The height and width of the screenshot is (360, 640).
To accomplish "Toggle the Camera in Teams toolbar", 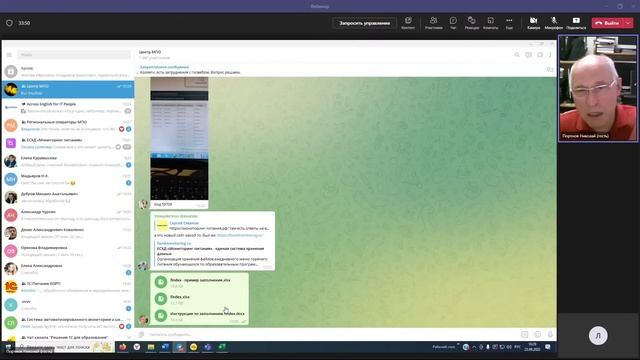I will pos(533,23).
